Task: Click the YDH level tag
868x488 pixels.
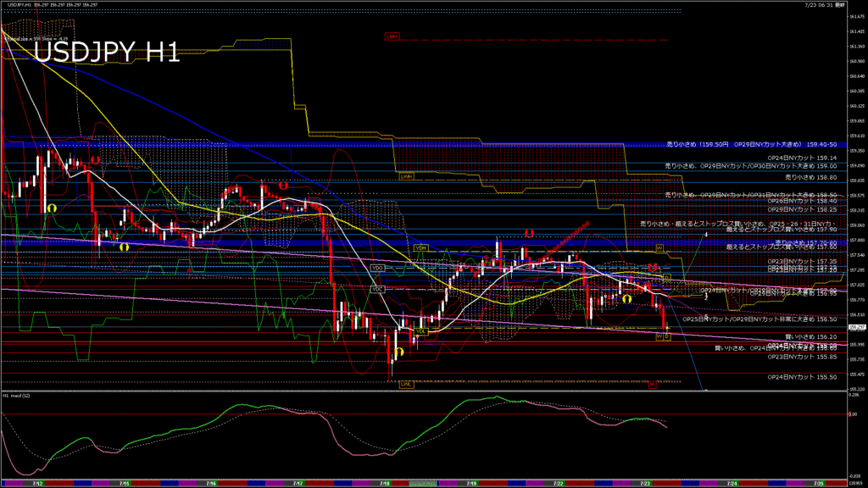Action: click(420, 247)
